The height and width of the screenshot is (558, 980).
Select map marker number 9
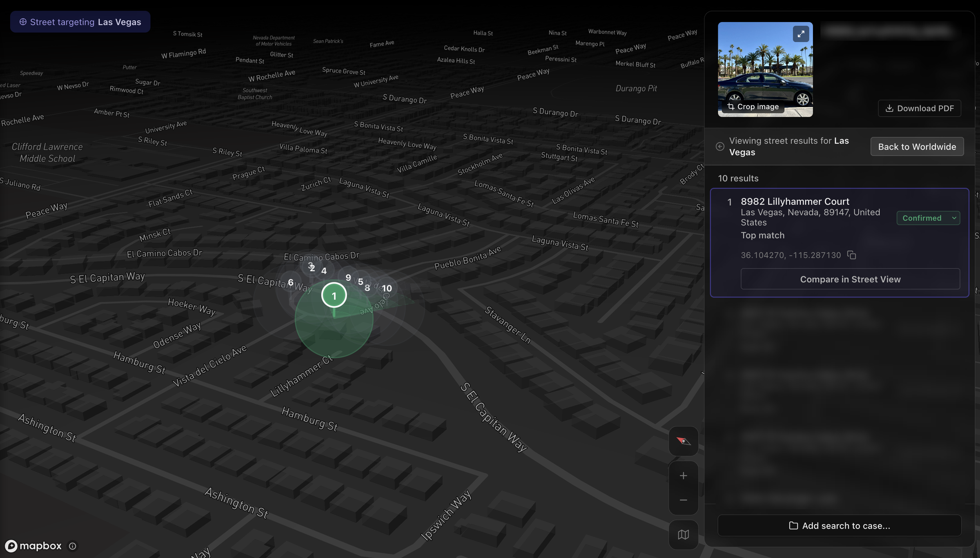[348, 278]
